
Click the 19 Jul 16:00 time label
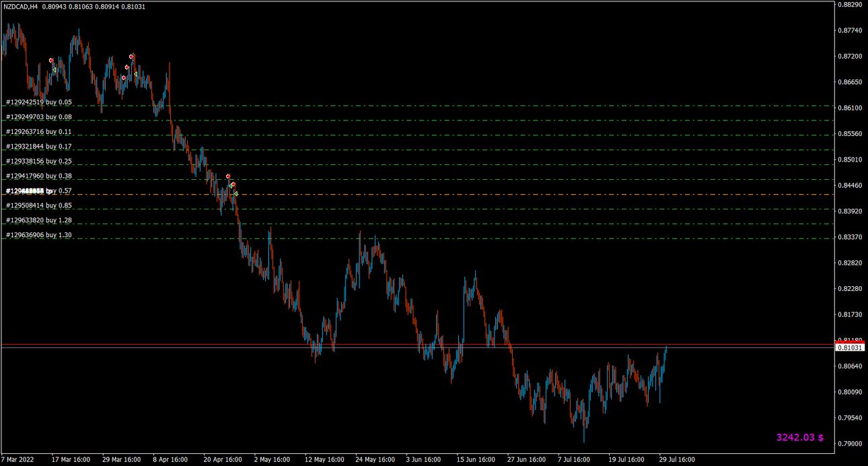626,460
